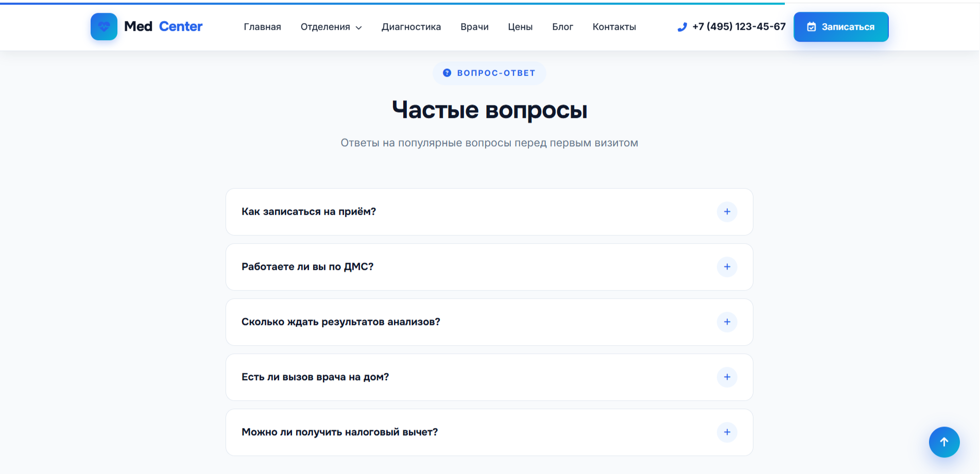Screen dimensions: 980x474
Task: Expand 'Работаете ли вы по ДМС?' plus icon
Action: 727,267
